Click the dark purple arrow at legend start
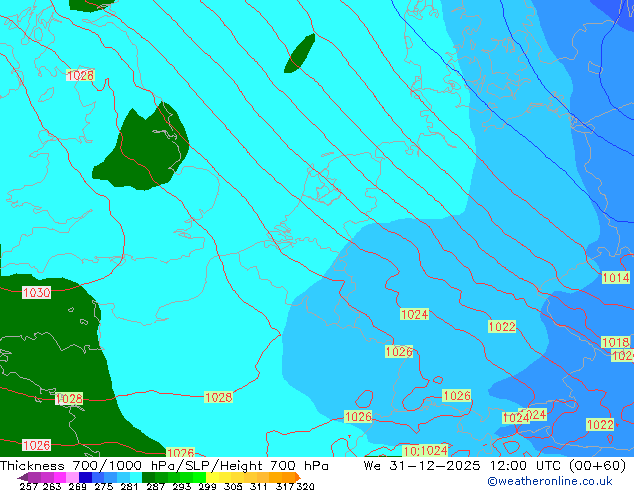634x490 pixels. click(23, 477)
